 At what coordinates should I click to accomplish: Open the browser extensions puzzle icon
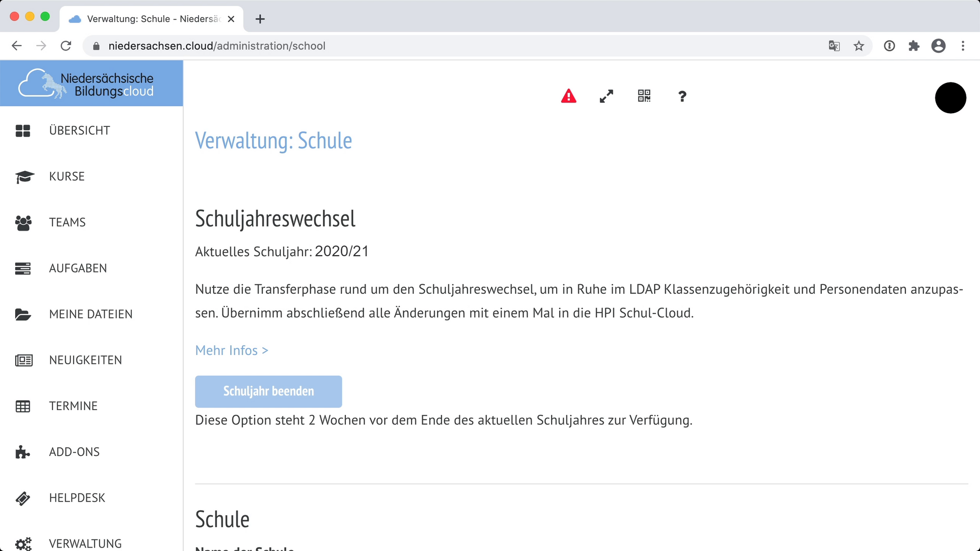click(x=914, y=46)
